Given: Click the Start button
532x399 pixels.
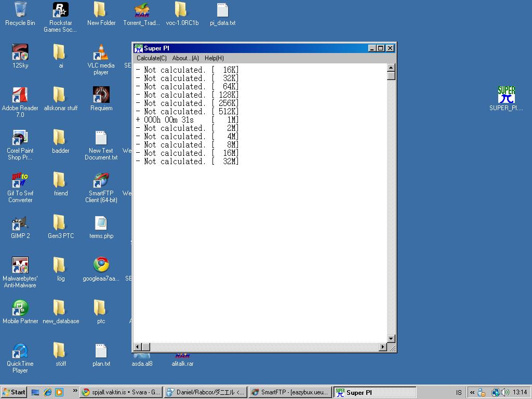Looking at the screenshot, I should pos(14,392).
